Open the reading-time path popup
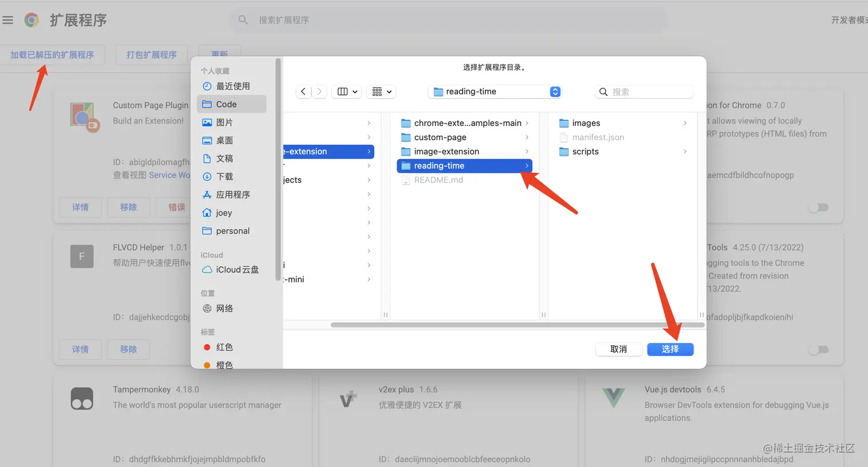Image resolution: width=868 pixels, height=467 pixels. coord(494,91)
